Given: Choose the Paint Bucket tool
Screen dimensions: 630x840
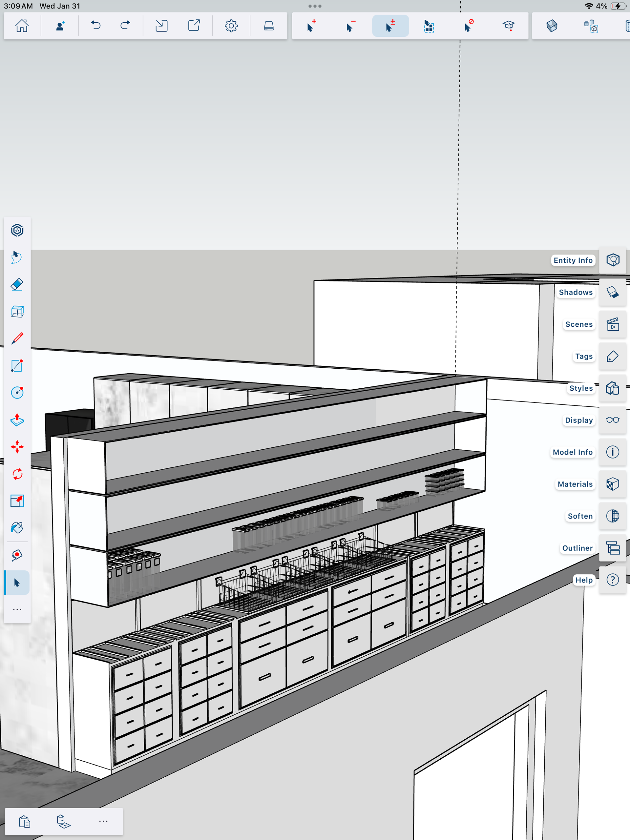Looking at the screenshot, I should click(x=17, y=528).
